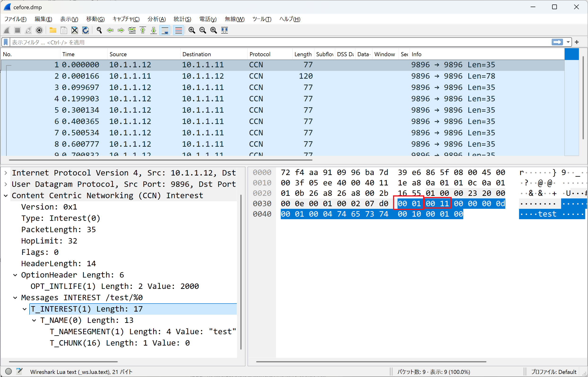588x377 pixels.
Task: Close the capture file with X icon
Action: pos(74,30)
